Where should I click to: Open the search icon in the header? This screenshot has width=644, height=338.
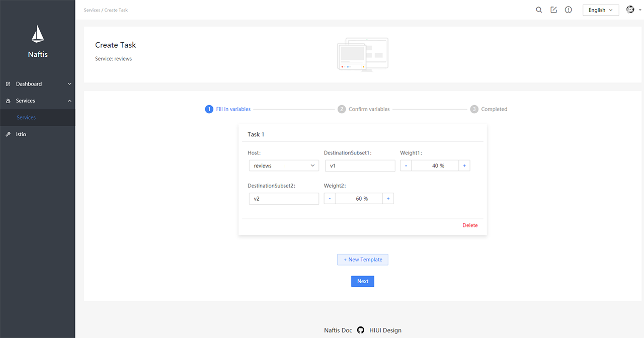pos(539,10)
